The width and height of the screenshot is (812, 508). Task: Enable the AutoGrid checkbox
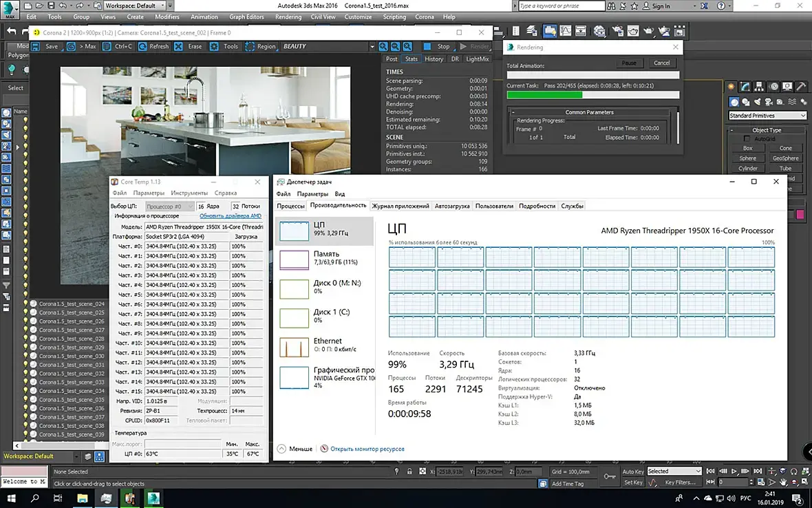click(x=748, y=138)
